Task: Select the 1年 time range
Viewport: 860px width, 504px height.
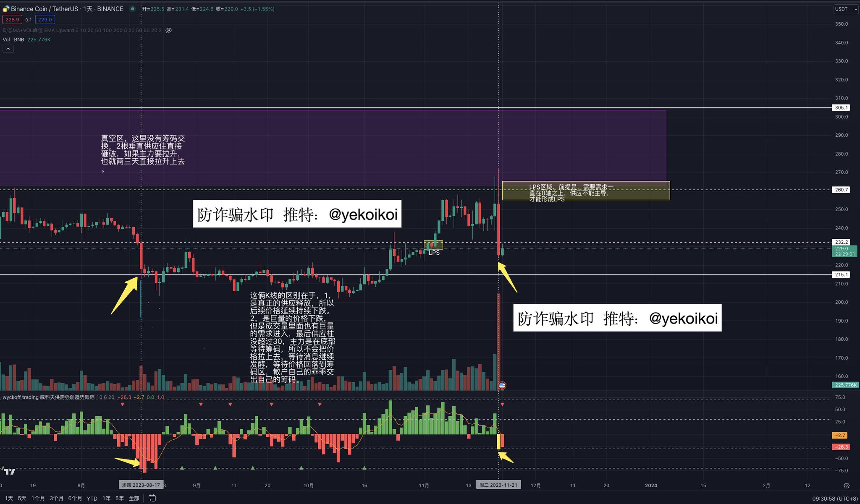Action: click(x=107, y=498)
